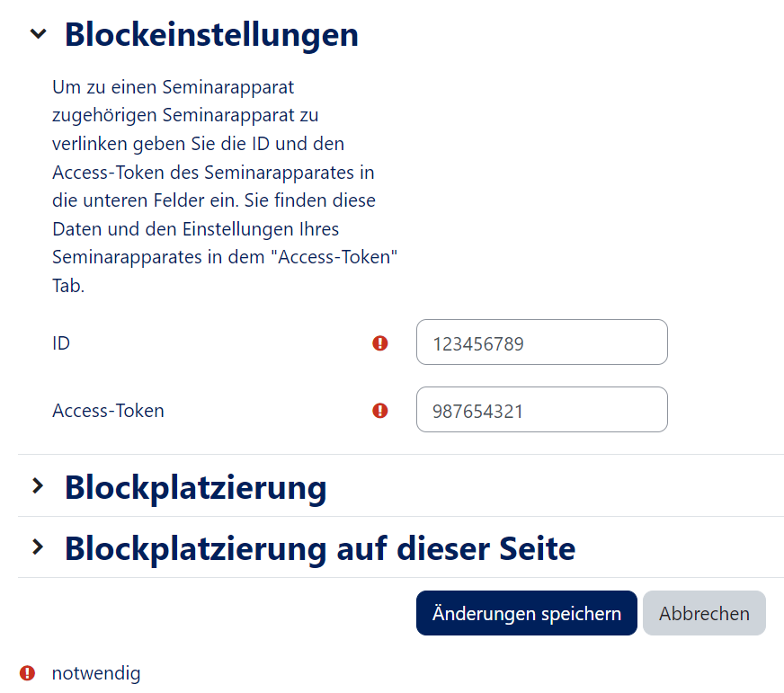Click the required icon beside Access-Token
Viewport: 784px width, 693px height.
point(380,410)
